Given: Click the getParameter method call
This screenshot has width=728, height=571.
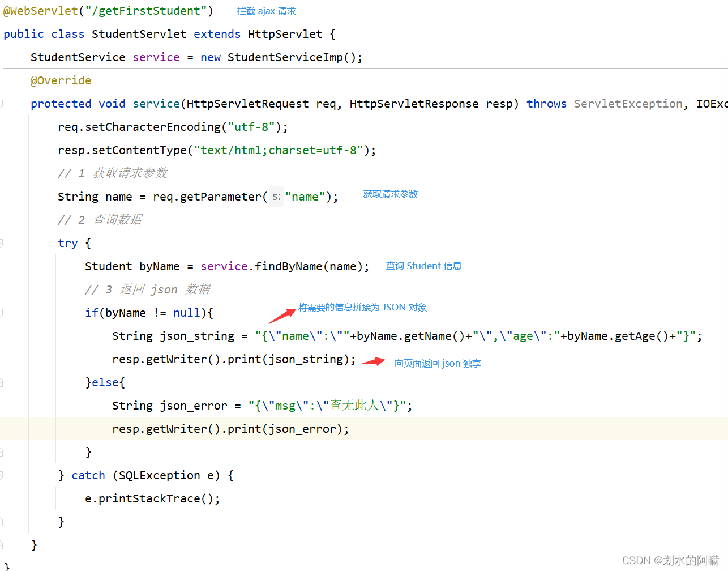Looking at the screenshot, I should click(x=221, y=197).
